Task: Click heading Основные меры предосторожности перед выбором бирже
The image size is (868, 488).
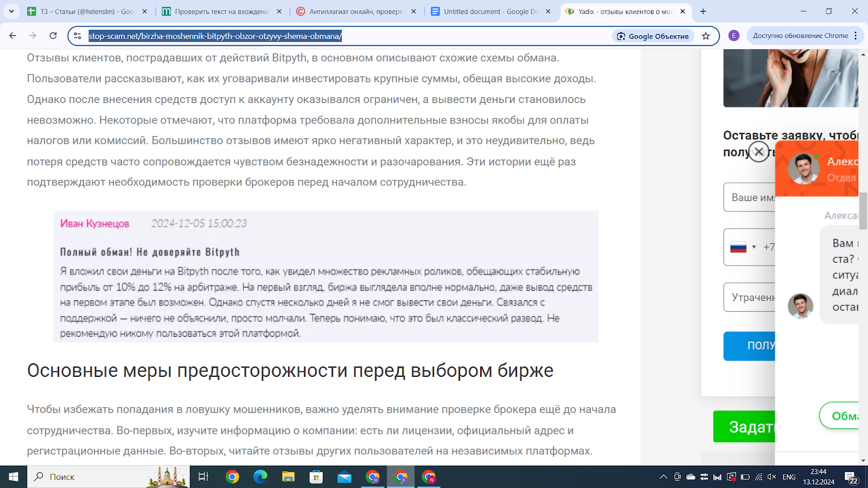Action: click(290, 371)
